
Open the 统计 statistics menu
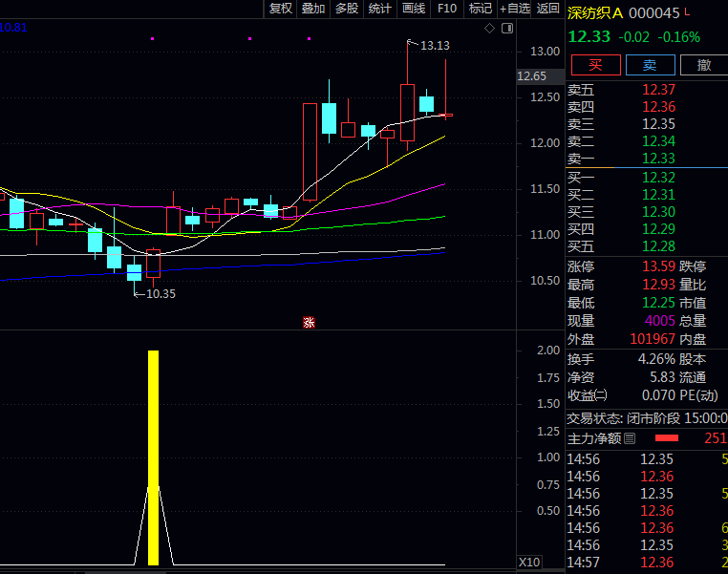pyautogui.click(x=380, y=9)
